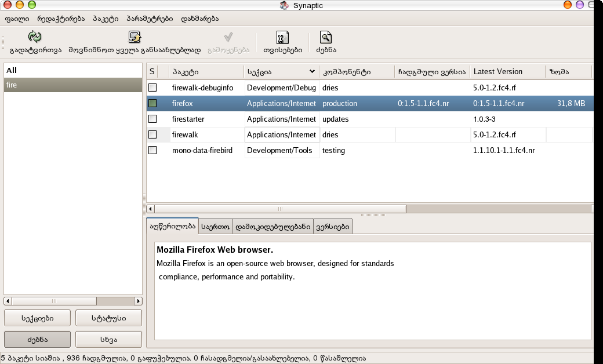Switch to the დამოკიდებულებანი tab
The width and height of the screenshot is (603, 364).
point(273,227)
